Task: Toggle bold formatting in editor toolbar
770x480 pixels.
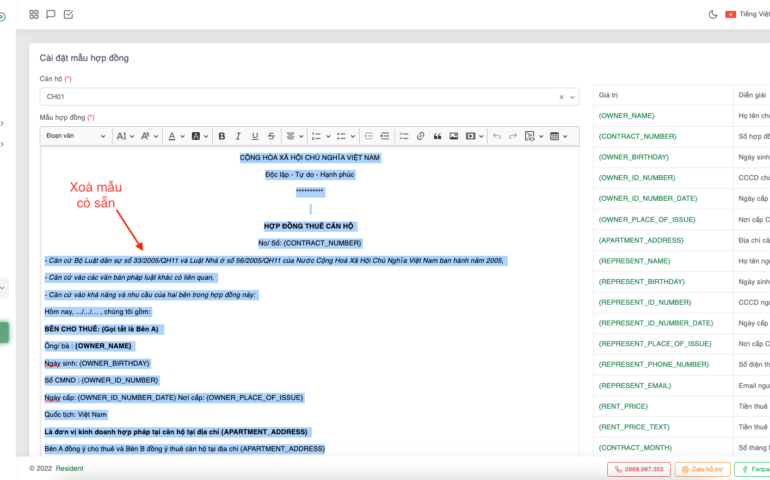Action: coord(222,136)
